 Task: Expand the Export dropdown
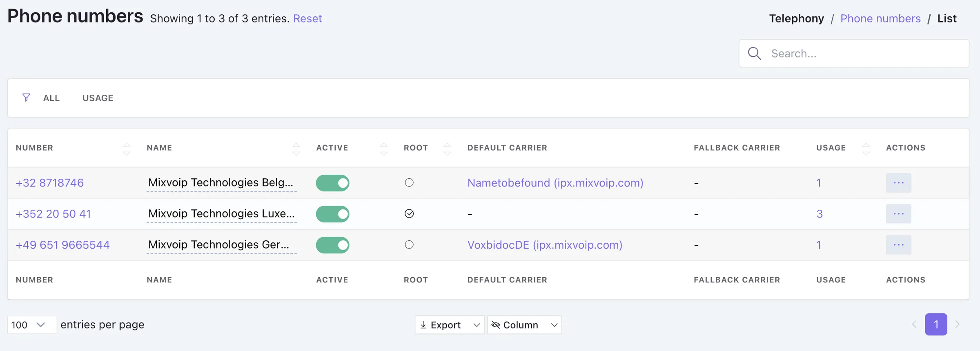click(450, 325)
